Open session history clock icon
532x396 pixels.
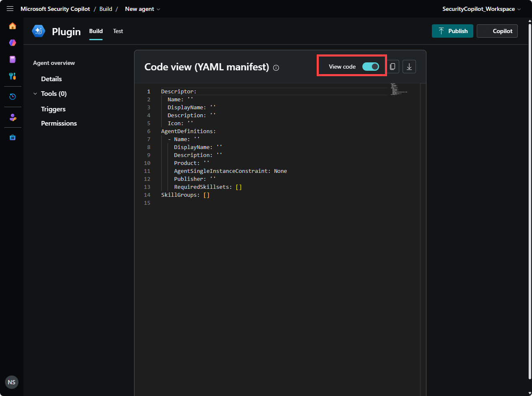(13, 97)
